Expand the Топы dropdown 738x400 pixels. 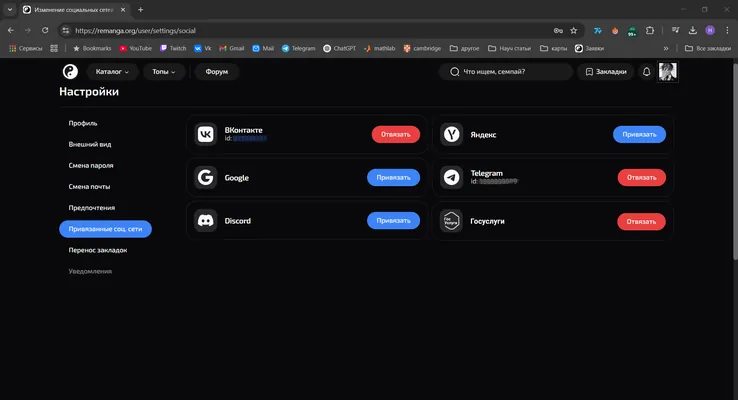pos(164,72)
